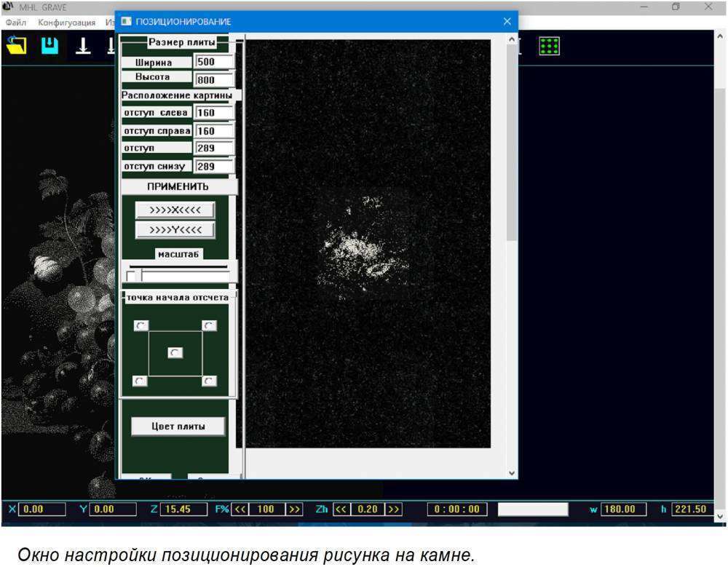The height and width of the screenshot is (567, 728).
Task: Click the first down-arrow toolbar icon
Action: point(84,45)
